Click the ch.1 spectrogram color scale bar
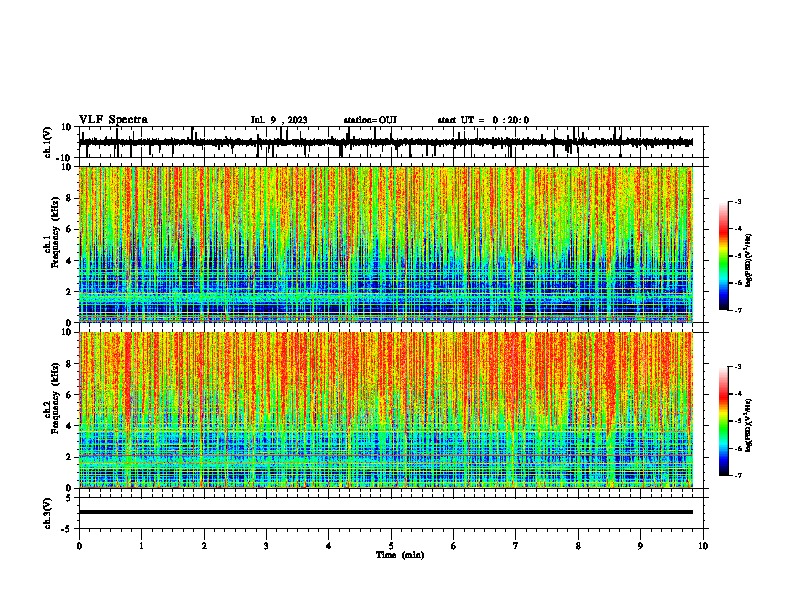 723,256
